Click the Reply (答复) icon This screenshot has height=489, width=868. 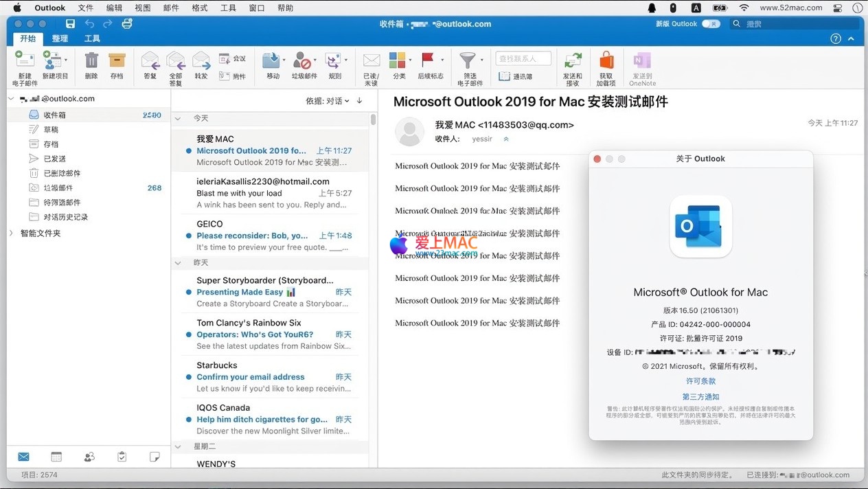tap(150, 61)
